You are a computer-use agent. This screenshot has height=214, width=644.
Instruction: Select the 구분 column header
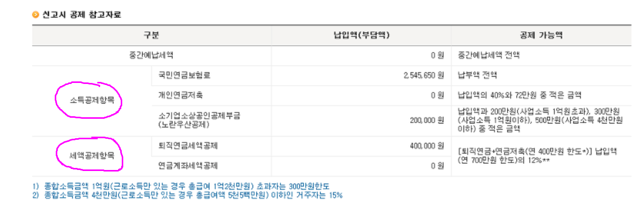pos(151,35)
